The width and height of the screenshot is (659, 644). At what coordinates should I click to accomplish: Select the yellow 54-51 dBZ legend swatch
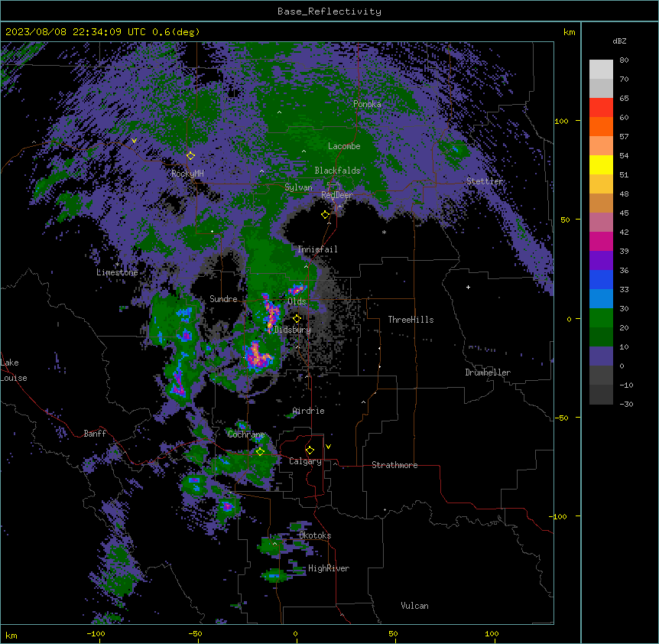coord(601,164)
